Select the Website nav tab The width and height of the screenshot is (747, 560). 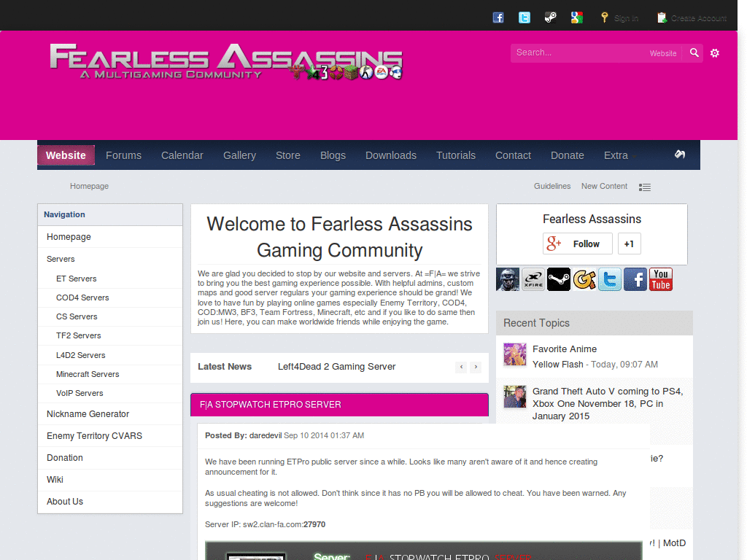point(66,155)
